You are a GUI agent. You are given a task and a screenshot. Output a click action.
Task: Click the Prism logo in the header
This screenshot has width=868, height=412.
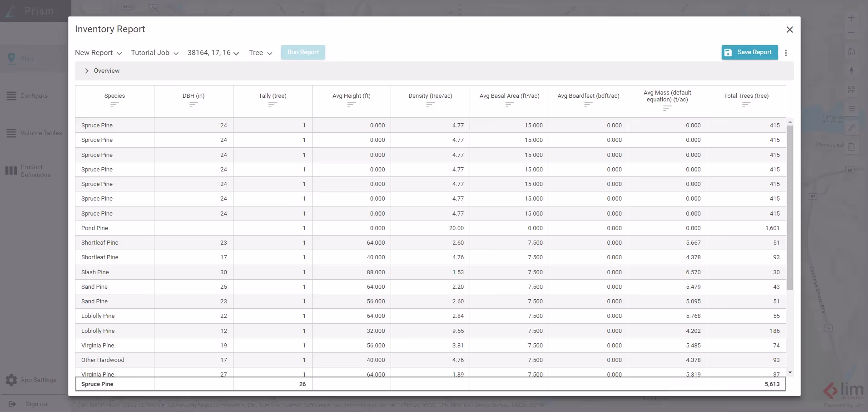30,11
